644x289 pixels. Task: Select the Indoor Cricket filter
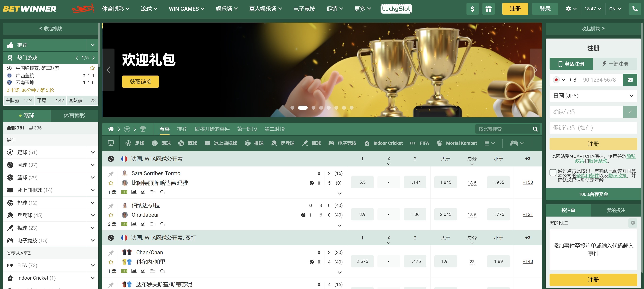pos(384,143)
